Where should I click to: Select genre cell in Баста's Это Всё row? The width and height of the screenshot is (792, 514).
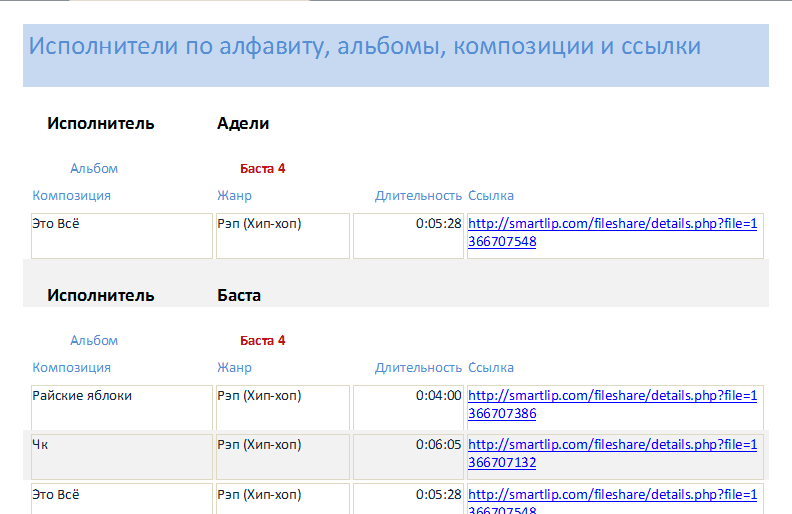pyautogui.click(x=283, y=499)
